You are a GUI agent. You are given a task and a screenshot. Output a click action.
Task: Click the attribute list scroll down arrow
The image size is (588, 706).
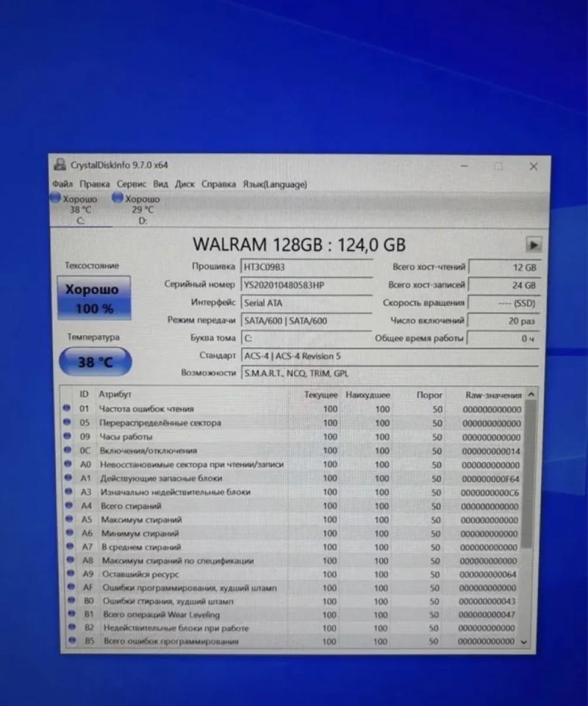point(523,642)
